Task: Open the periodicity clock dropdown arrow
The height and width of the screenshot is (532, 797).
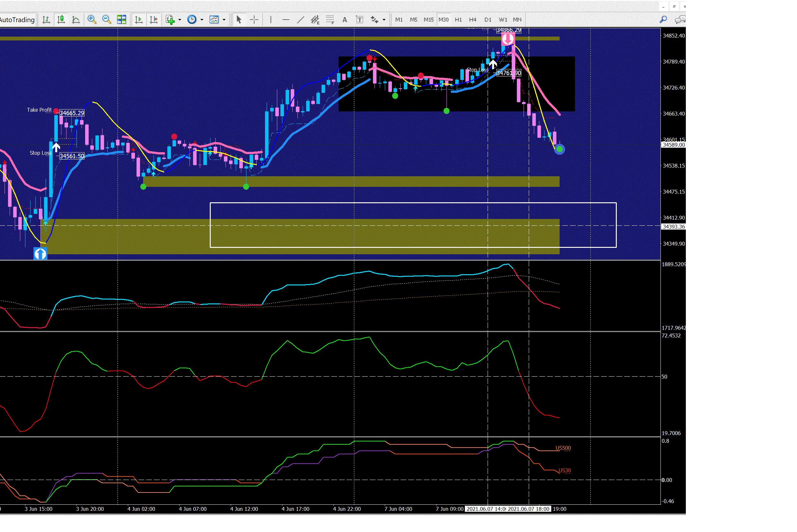Action: click(202, 20)
